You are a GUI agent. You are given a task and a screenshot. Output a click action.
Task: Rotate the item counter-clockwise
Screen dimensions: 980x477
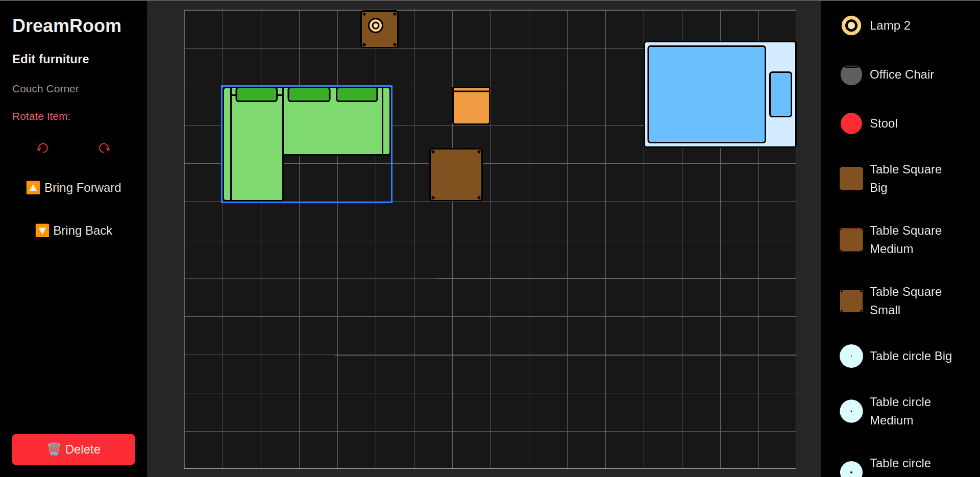pos(42,148)
